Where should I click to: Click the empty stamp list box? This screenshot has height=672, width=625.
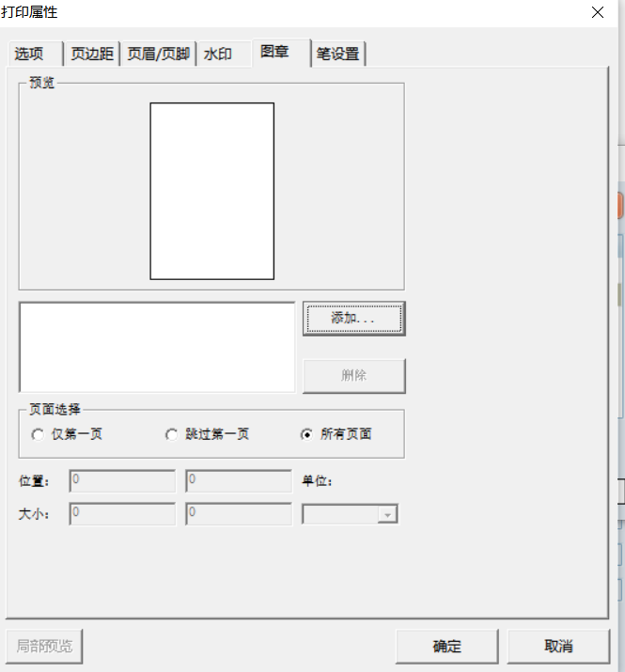(x=157, y=347)
